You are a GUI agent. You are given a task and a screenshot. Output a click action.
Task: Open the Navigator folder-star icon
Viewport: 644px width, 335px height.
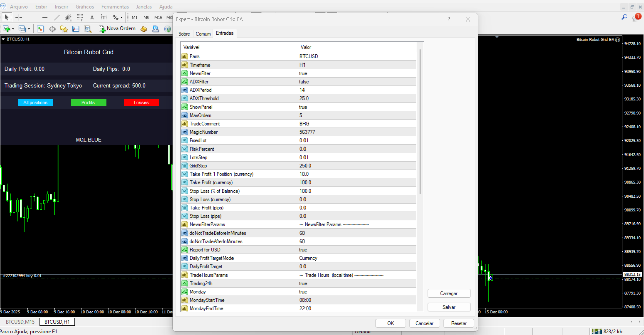(64, 29)
